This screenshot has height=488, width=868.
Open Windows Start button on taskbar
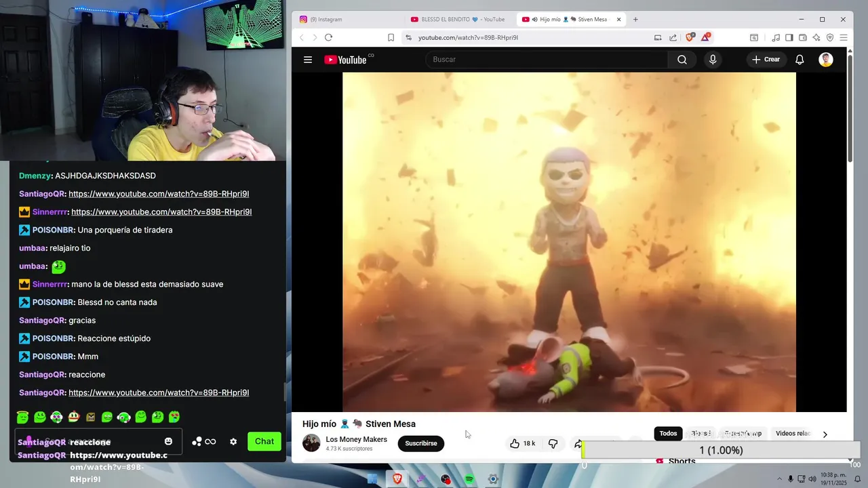(x=372, y=479)
